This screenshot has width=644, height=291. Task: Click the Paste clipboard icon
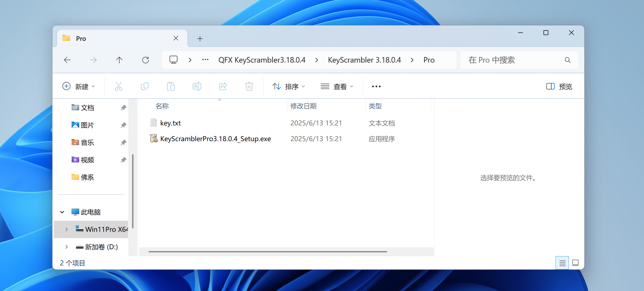pos(171,86)
